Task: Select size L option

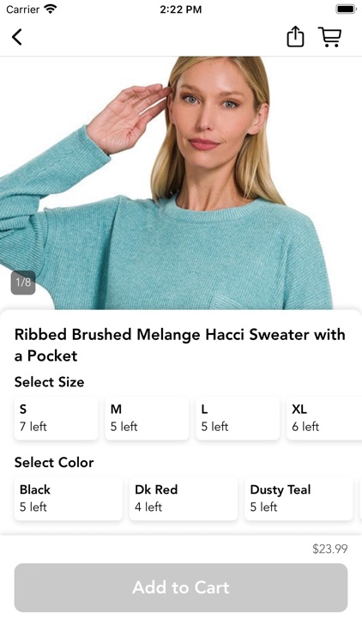Action: tap(238, 418)
